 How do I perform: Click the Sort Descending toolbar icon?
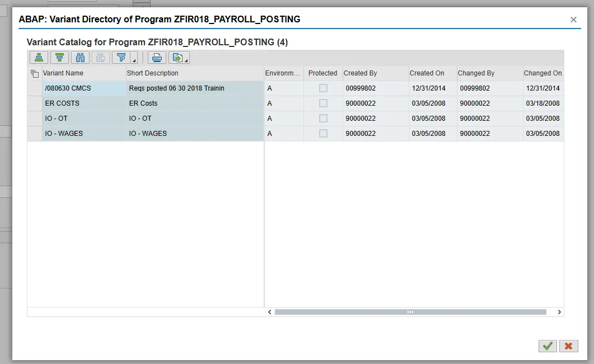point(59,58)
